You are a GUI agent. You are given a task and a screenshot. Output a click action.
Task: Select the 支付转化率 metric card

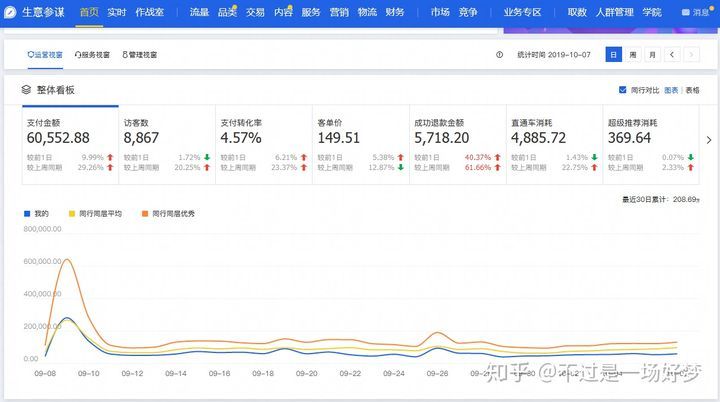tap(264, 145)
